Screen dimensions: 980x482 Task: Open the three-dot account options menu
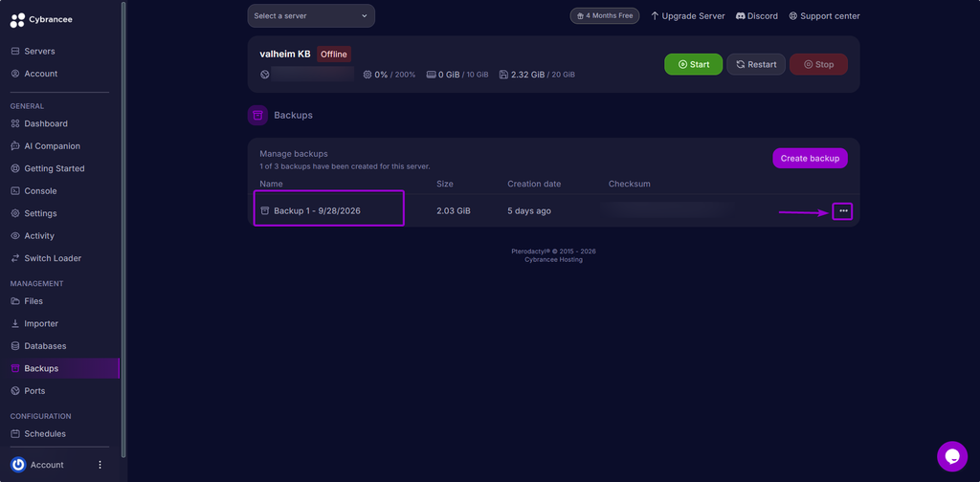point(100,465)
